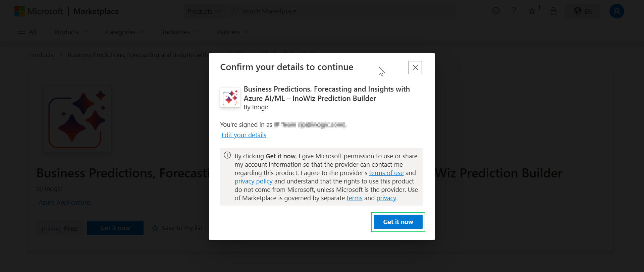Open the user account avatar

point(616,11)
